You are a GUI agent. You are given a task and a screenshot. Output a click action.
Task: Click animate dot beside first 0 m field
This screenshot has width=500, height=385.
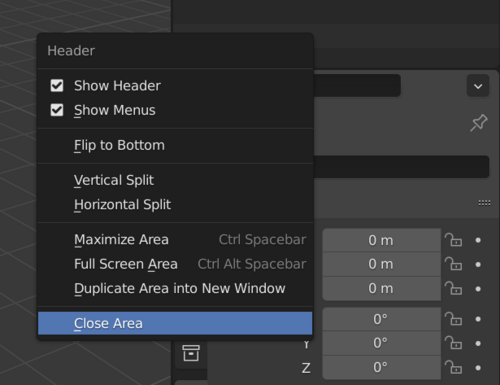(x=478, y=240)
